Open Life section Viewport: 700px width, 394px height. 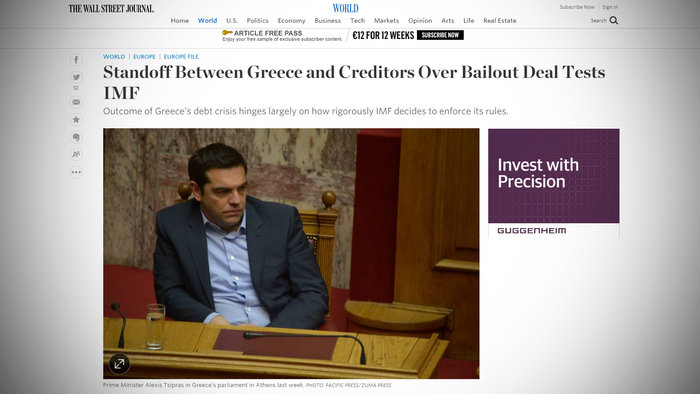click(469, 21)
